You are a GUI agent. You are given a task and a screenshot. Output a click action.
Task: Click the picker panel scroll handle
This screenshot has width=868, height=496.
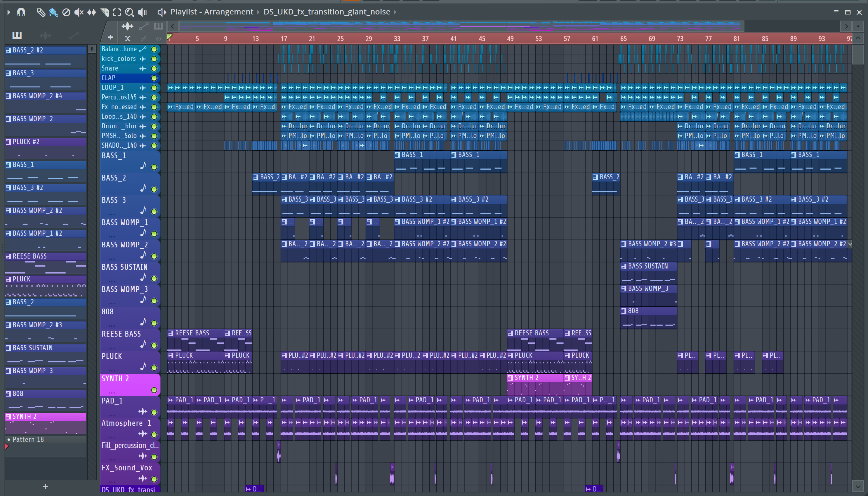92,49
